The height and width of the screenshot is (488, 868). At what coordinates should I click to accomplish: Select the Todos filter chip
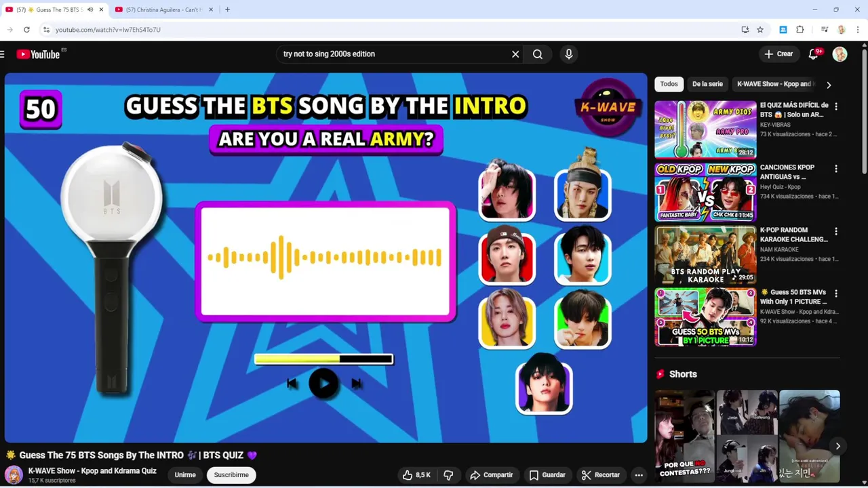669,84
